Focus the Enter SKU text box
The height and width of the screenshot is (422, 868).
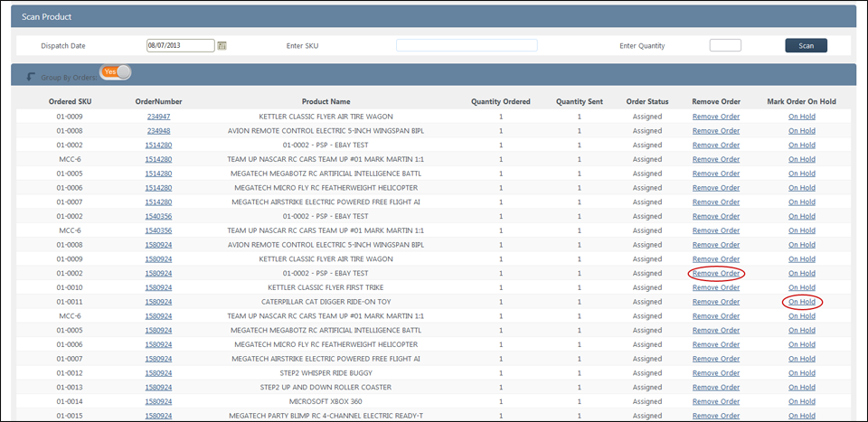pyautogui.click(x=467, y=45)
